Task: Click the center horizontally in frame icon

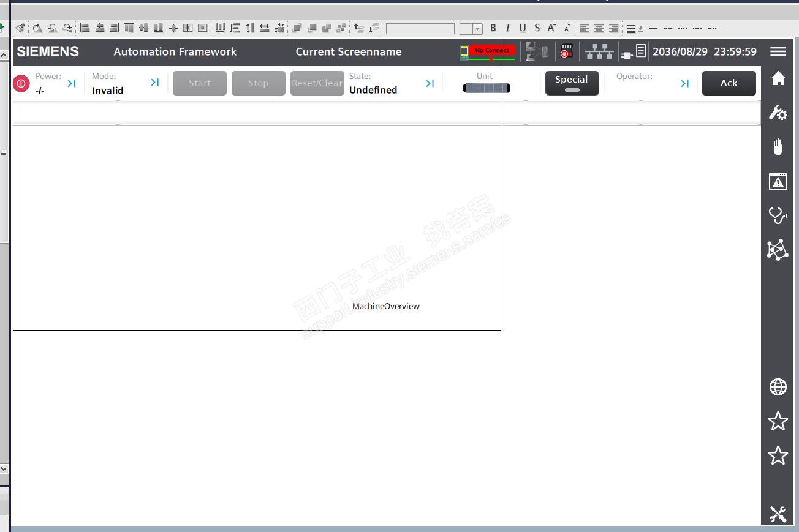Action: click(188, 28)
